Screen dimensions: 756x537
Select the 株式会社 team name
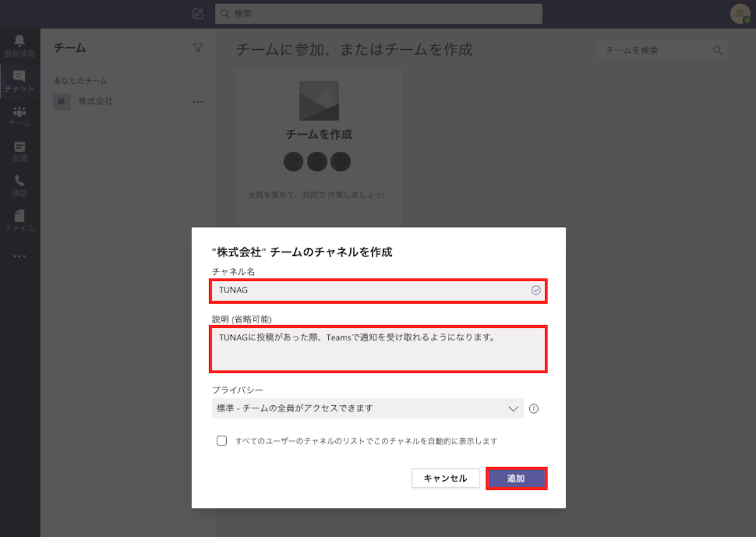(96, 101)
